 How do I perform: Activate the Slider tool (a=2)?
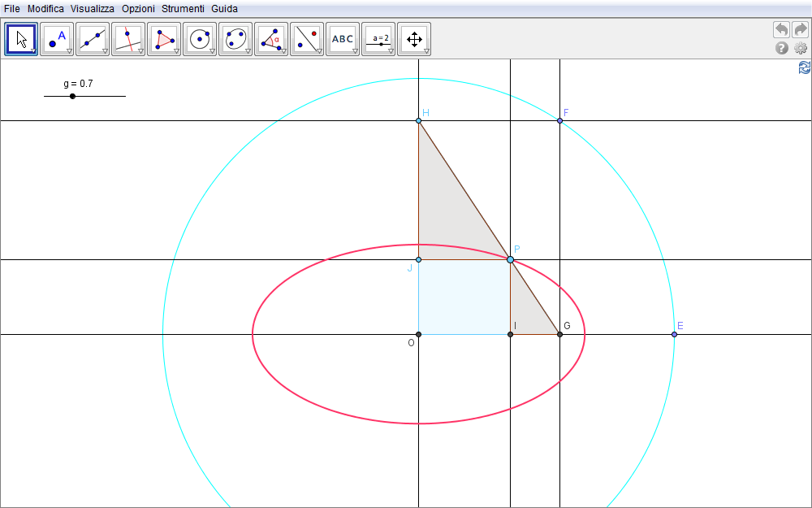pos(378,38)
